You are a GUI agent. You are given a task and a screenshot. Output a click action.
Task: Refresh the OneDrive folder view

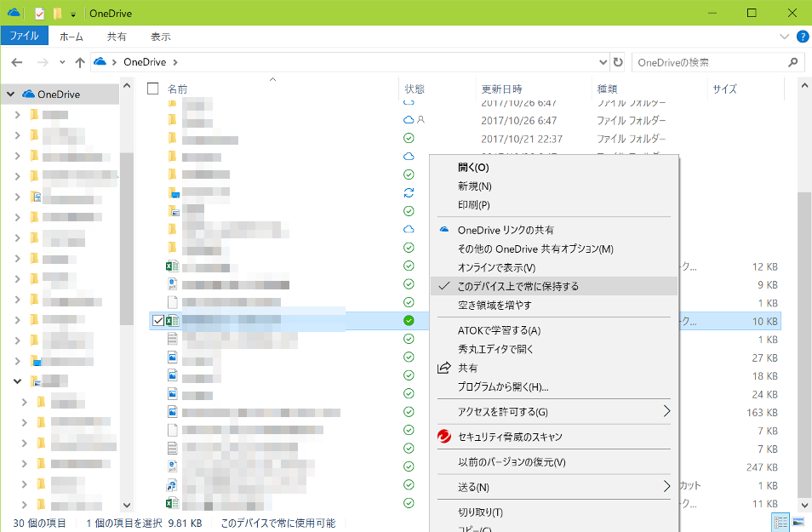[618, 62]
